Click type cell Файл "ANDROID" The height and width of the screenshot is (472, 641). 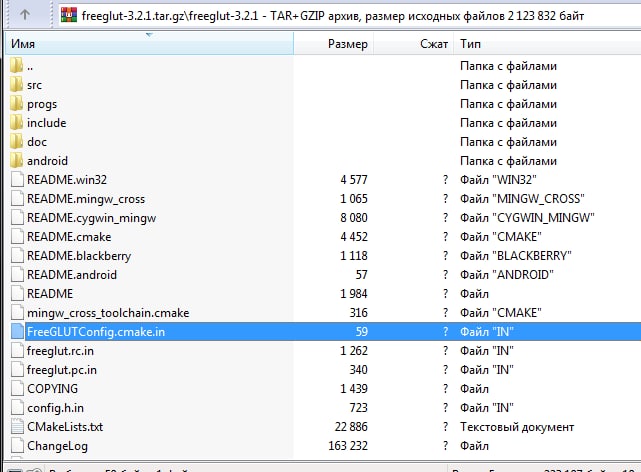click(507, 275)
